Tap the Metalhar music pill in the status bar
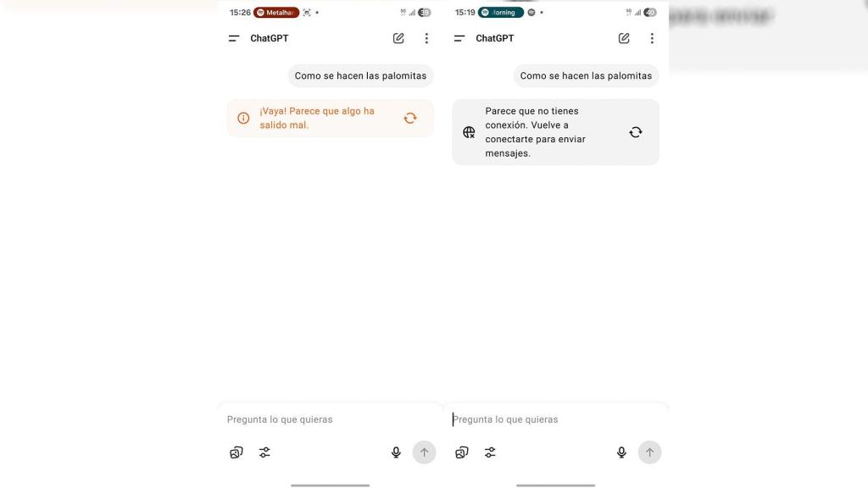This screenshot has height=488, width=868. point(276,13)
